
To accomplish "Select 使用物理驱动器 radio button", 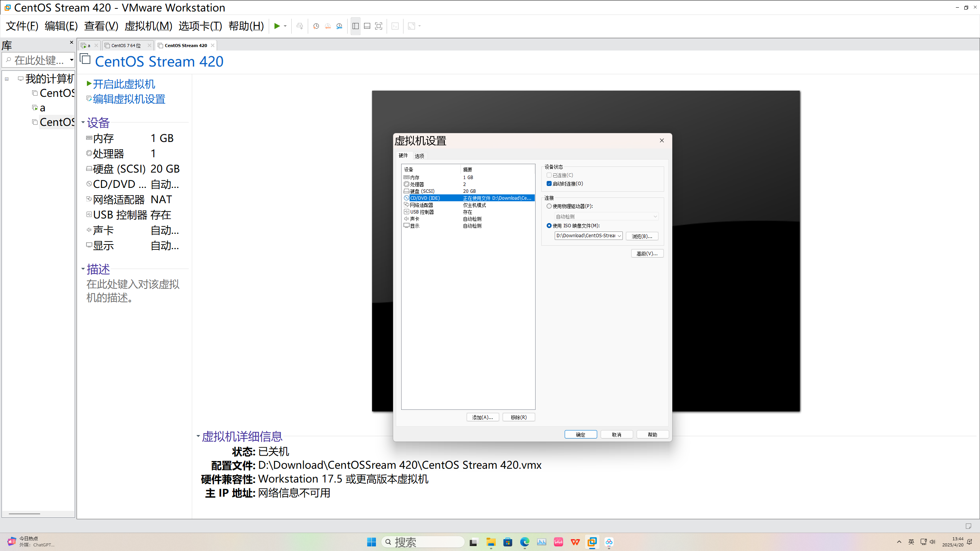I will coord(549,206).
